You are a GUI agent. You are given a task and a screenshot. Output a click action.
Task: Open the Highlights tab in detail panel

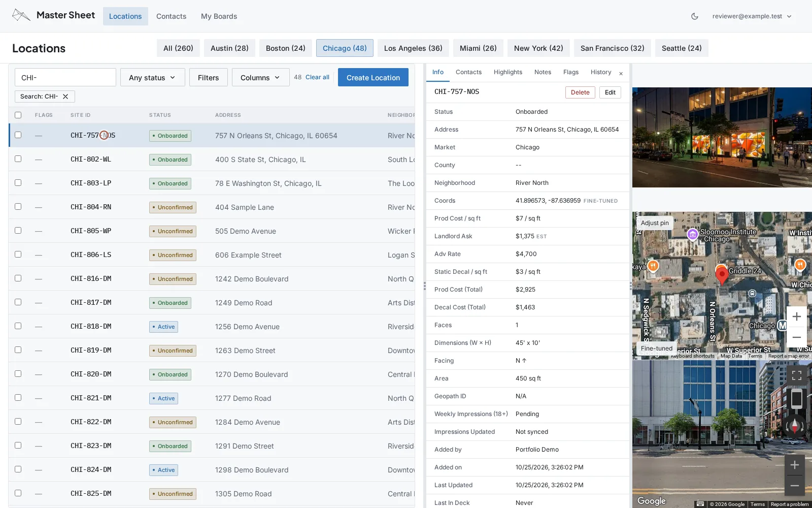click(x=508, y=72)
